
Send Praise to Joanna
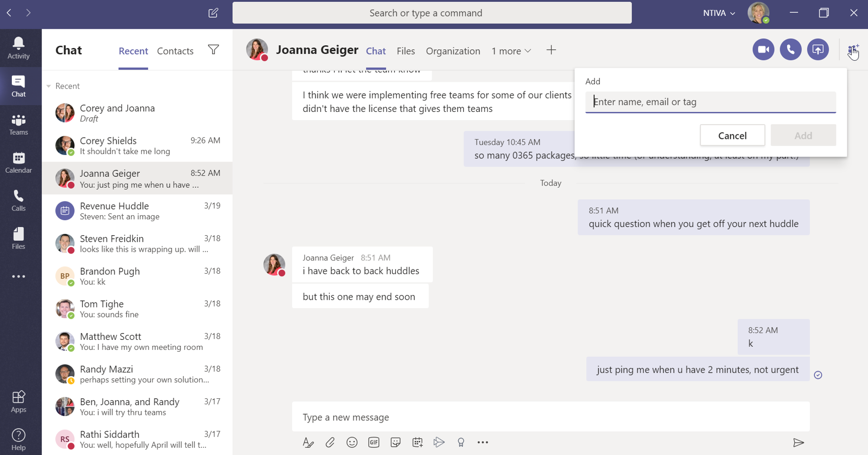click(461, 442)
